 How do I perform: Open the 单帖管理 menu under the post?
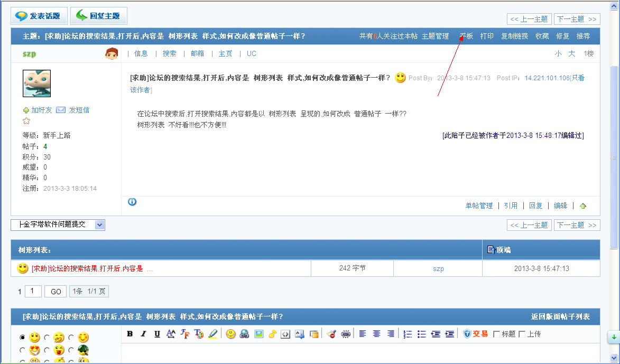pyautogui.click(x=479, y=206)
